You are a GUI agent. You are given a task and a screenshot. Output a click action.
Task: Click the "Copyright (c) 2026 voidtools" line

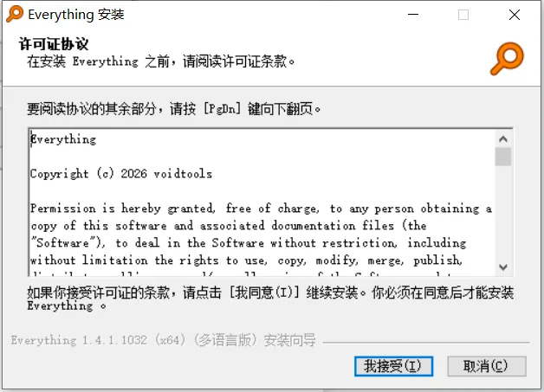tap(120, 173)
